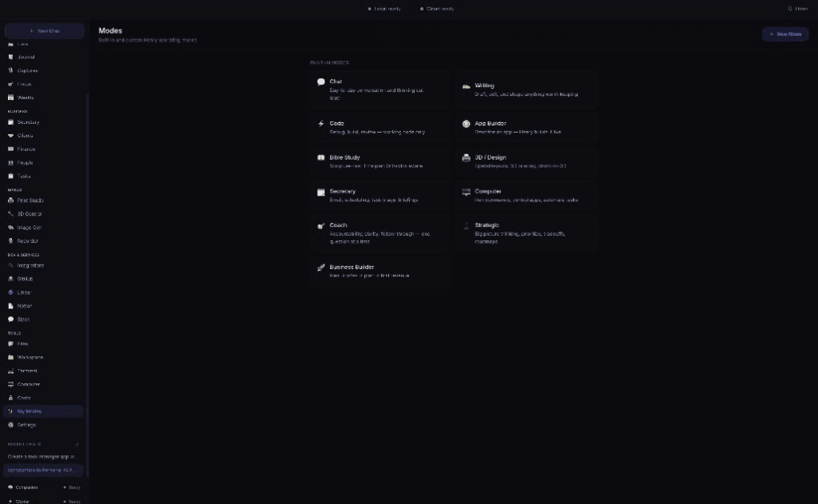
Task: Click the People icon in the sidebar
Action: [10, 163]
